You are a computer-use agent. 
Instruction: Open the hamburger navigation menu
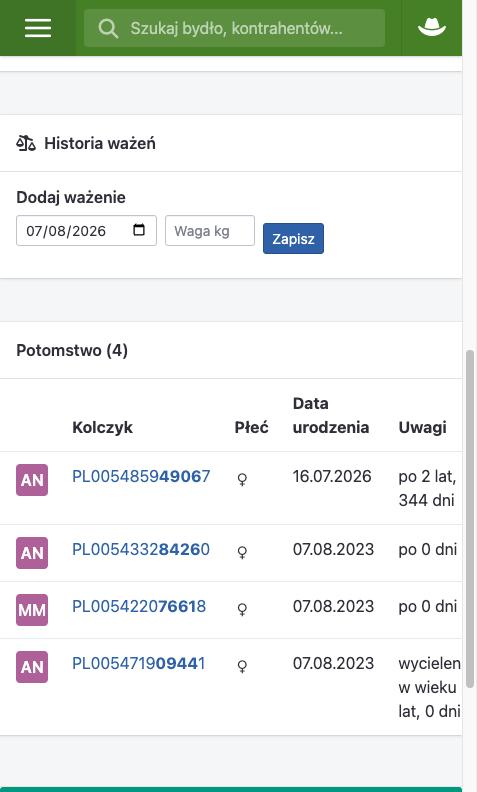(x=38, y=28)
